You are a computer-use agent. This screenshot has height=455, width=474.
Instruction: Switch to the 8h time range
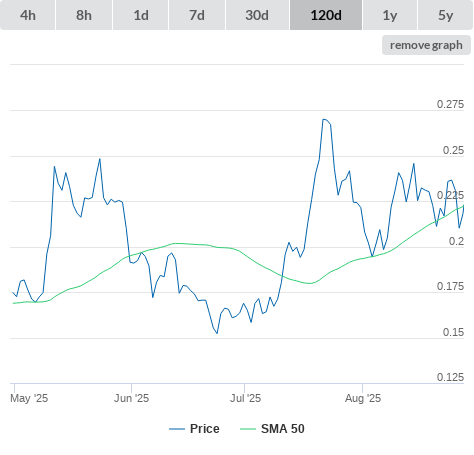coord(84,15)
